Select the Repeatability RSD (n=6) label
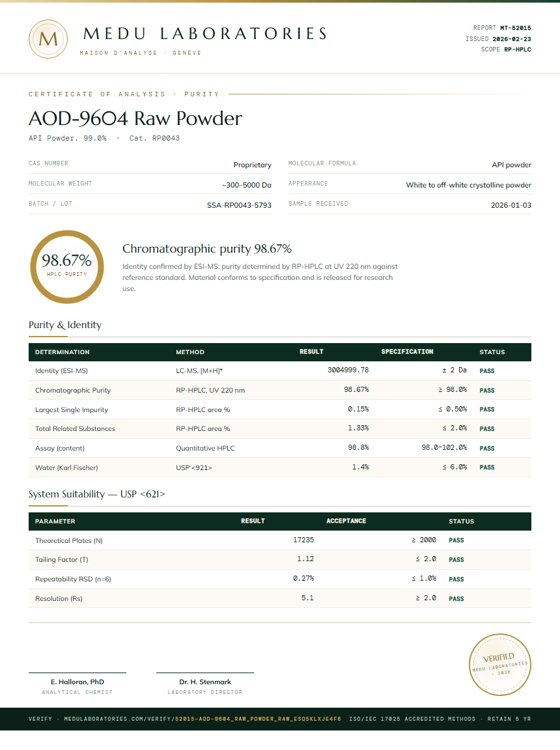This screenshot has height=750, width=560. [x=73, y=579]
